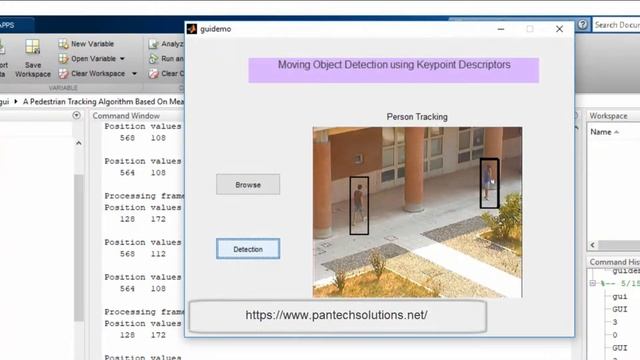640x360 pixels.
Task: Click the Clear Commands icon
Action: pyautogui.click(x=153, y=73)
